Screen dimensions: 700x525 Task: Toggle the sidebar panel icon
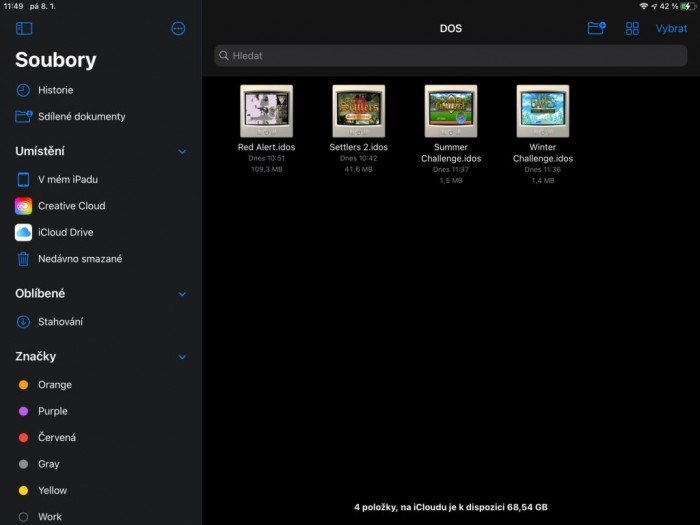24,29
